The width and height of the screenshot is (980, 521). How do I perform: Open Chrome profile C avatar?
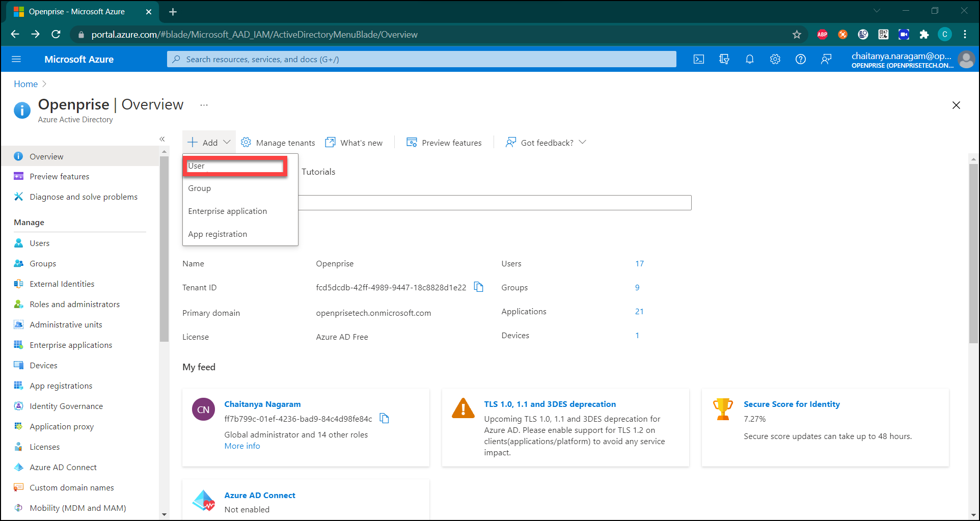click(x=945, y=35)
